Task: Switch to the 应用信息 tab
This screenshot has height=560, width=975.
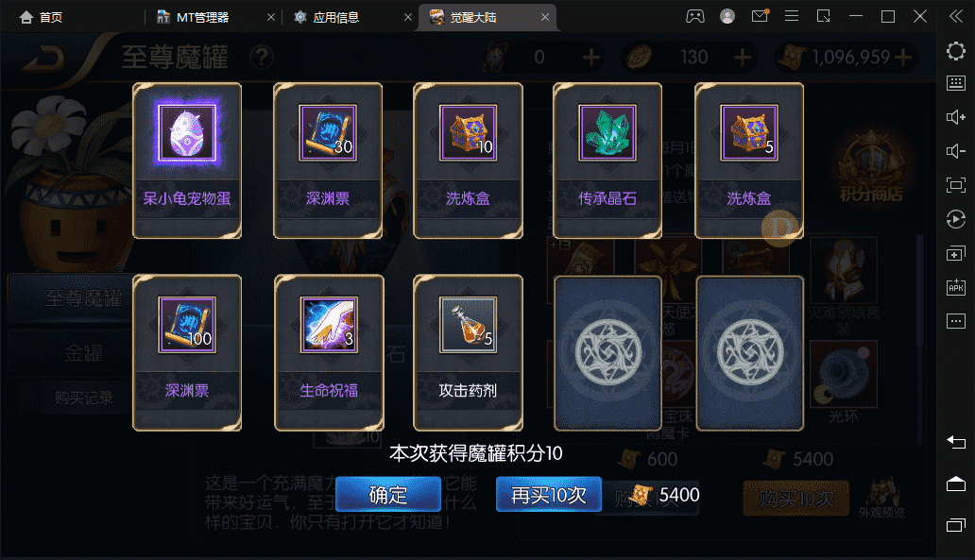Action: 335,17
